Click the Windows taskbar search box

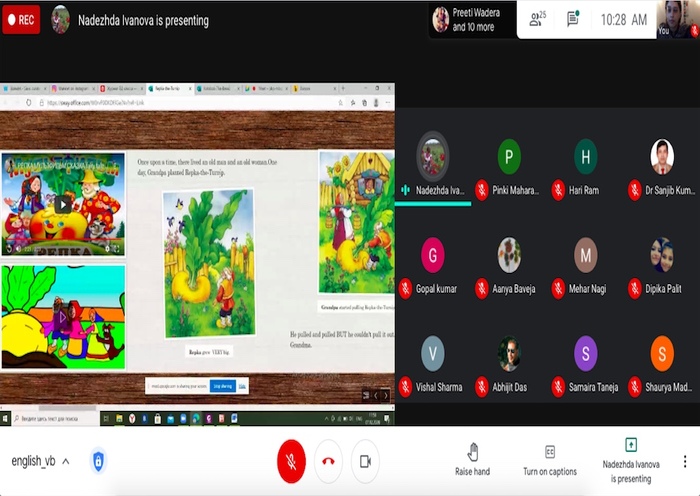(x=56, y=419)
